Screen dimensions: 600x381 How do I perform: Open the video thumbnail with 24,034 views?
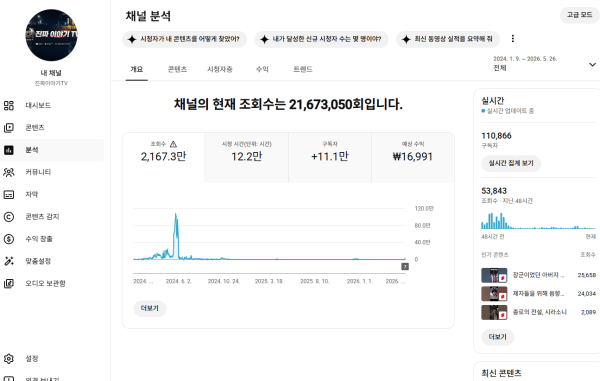tap(494, 294)
